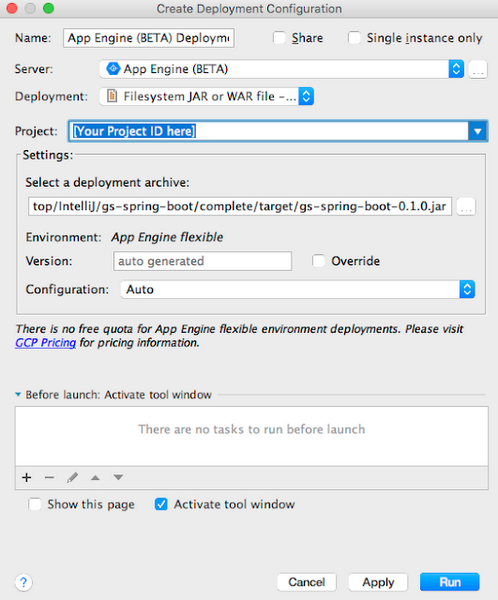This screenshot has width=498, height=600.
Task: Click the Cancel button
Action: 307,582
